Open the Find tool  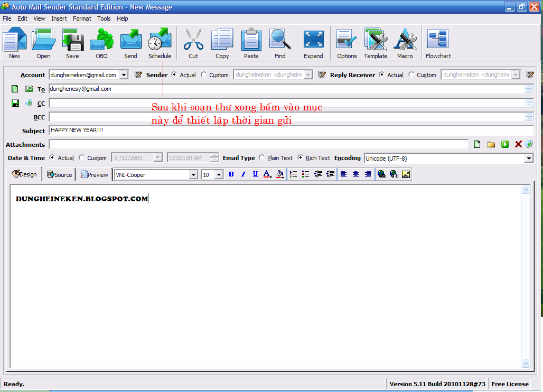(280, 43)
